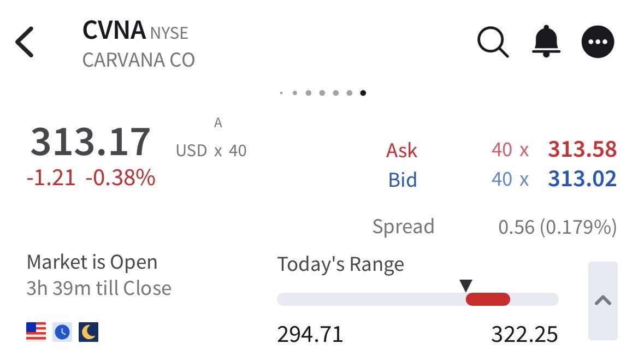Image resolution: width=644 pixels, height=361 pixels.
Task: Tap the last price 313.17
Action: [90, 142]
